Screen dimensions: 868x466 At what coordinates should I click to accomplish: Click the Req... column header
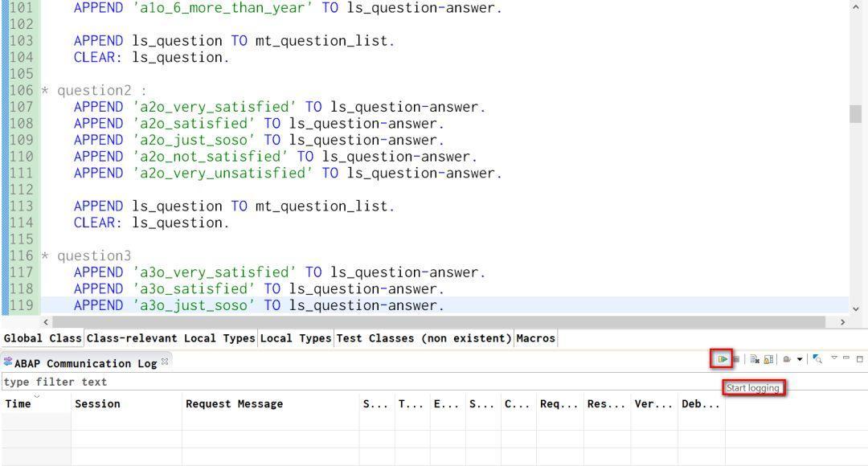559,403
